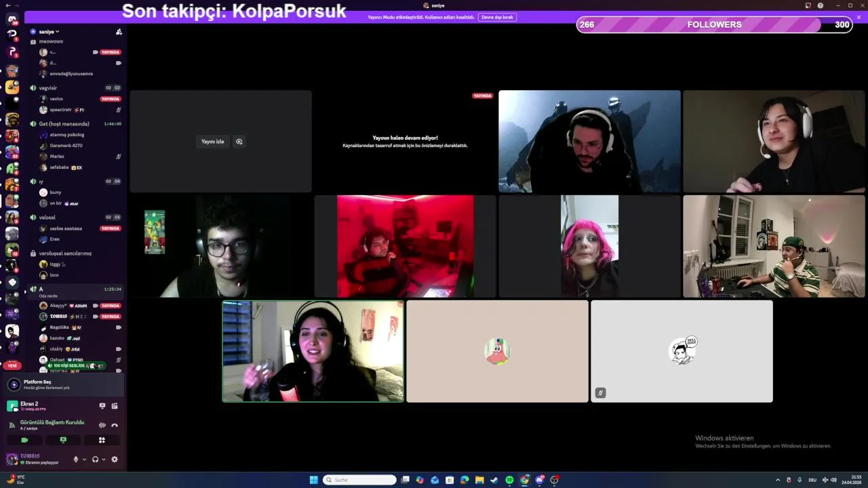Screen dimensions: 868x488
Task: Disconnect from voice with hang-up icon
Action: point(115,425)
